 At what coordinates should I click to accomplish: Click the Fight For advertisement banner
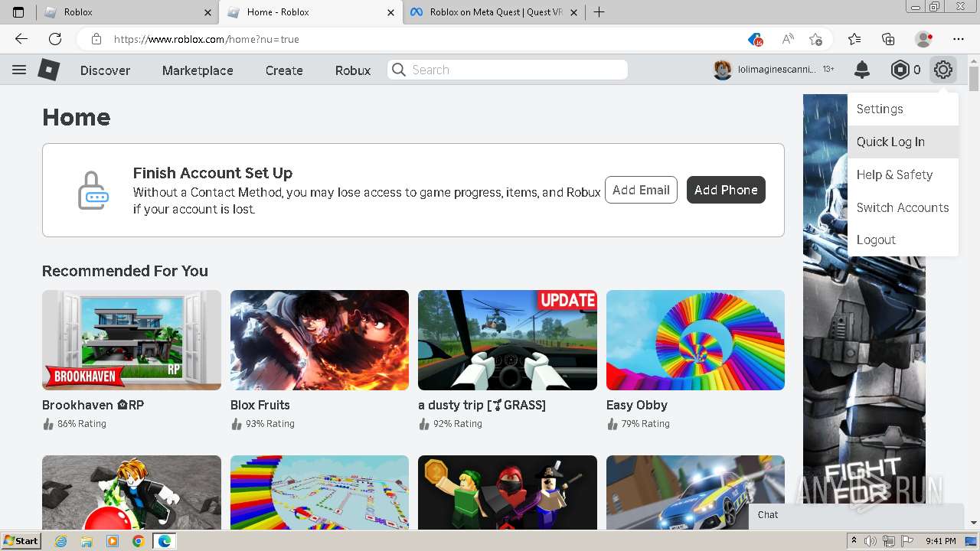864,306
